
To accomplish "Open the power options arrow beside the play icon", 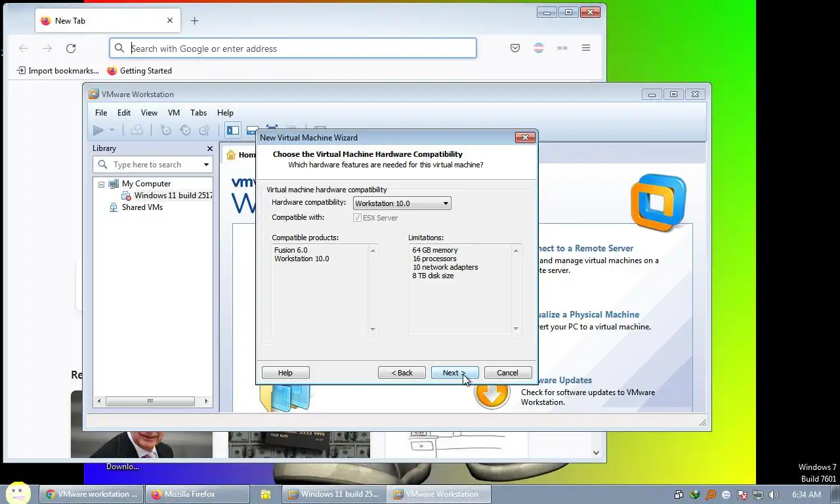I will (x=112, y=131).
